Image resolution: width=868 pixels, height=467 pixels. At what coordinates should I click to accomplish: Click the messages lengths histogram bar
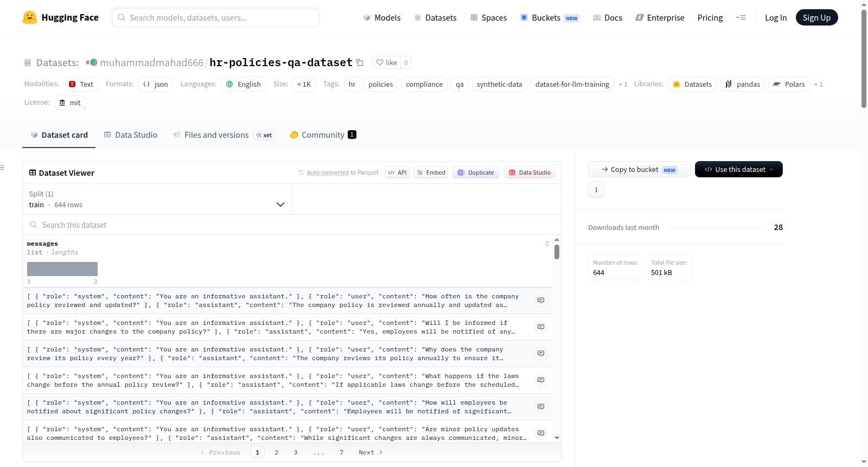click(62, 269)
